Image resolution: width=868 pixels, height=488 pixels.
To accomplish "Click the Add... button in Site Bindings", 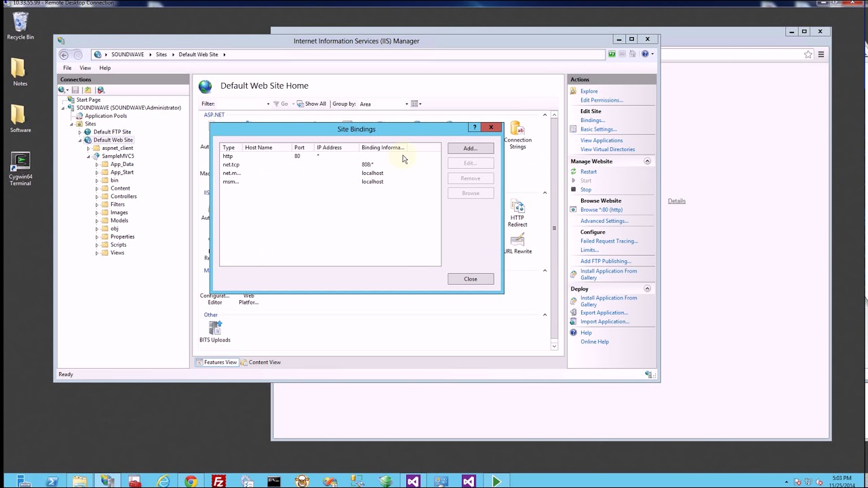I will (x=470, y=148).
